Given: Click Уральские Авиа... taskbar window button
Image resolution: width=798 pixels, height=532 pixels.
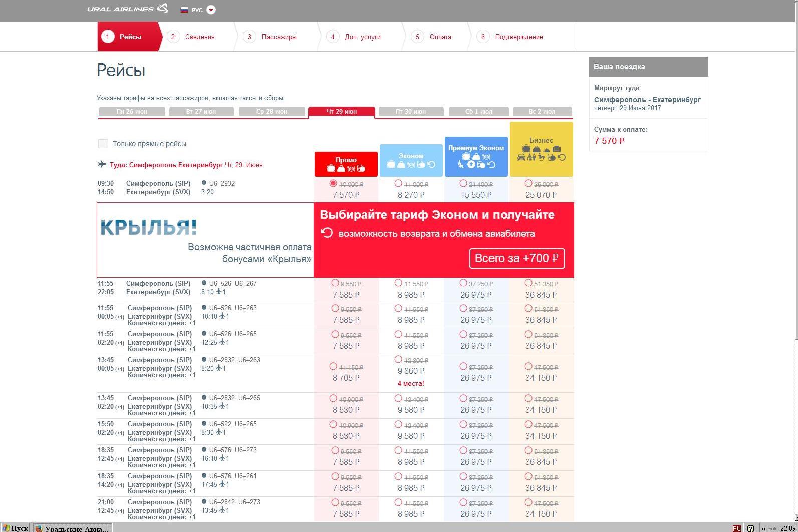Looking at the screenshot, I should tap(73, 528).
